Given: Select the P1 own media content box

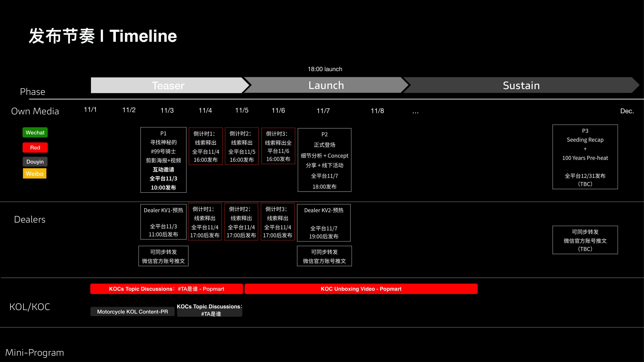Looking at the screenshot, I should click(x=163, y=160).
